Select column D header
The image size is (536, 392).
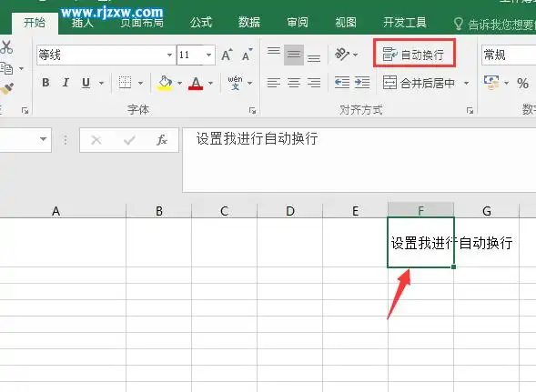point(290,211)
